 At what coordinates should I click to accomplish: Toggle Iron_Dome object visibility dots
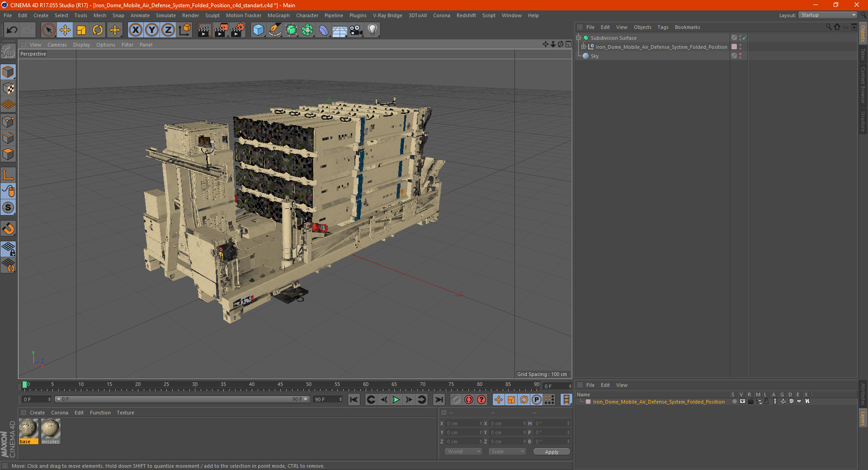(x=740, y=47)
